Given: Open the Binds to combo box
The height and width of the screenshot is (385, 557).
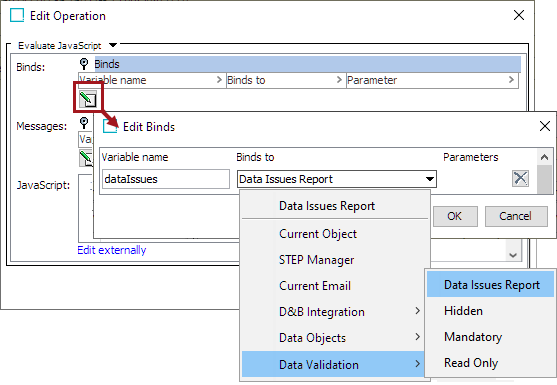Looking at the screenshot, I should 337,179.
